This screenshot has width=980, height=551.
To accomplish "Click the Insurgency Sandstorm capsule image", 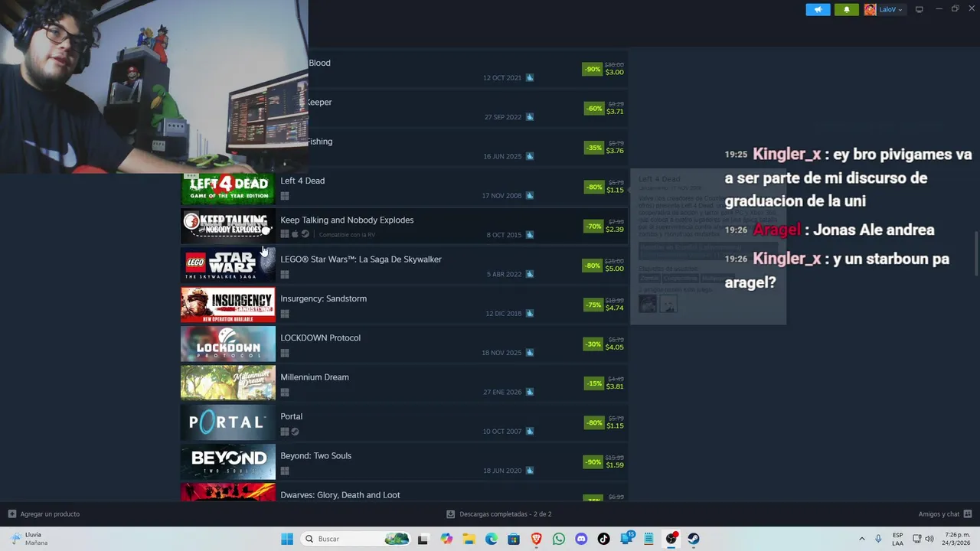I will (x=227, y=305).
